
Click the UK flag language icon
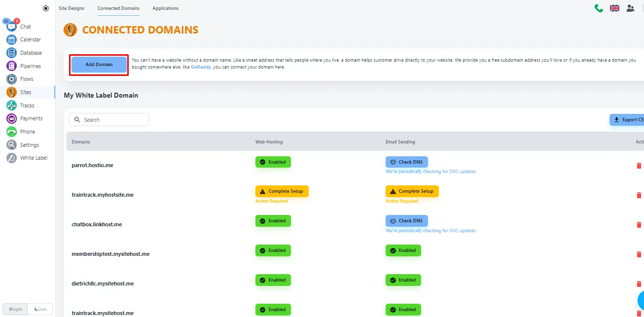[x=614, y=8]
